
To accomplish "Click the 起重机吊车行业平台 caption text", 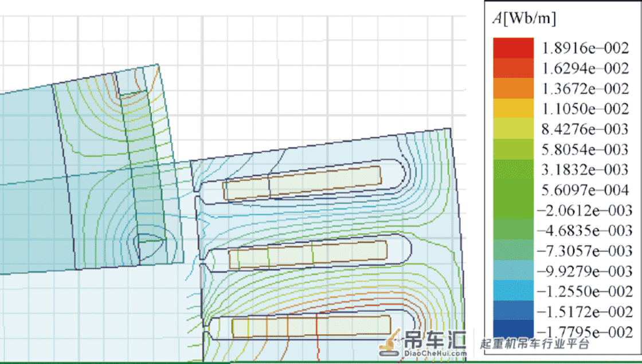I will click(535, 343).
